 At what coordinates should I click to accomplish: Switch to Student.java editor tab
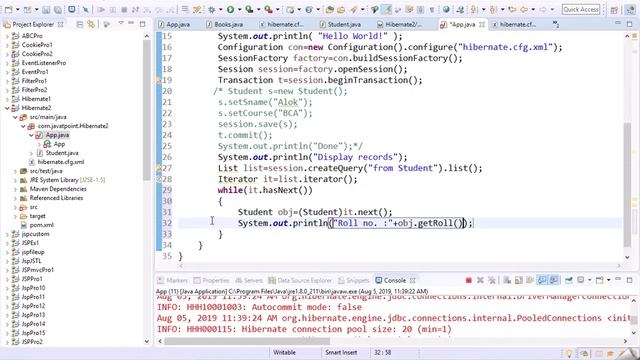tap(340, 24)
